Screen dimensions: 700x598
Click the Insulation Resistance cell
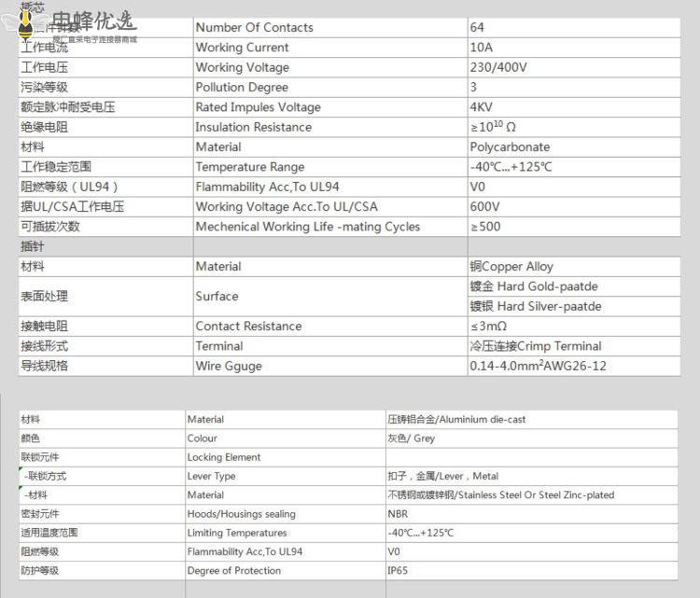point(253,127)
